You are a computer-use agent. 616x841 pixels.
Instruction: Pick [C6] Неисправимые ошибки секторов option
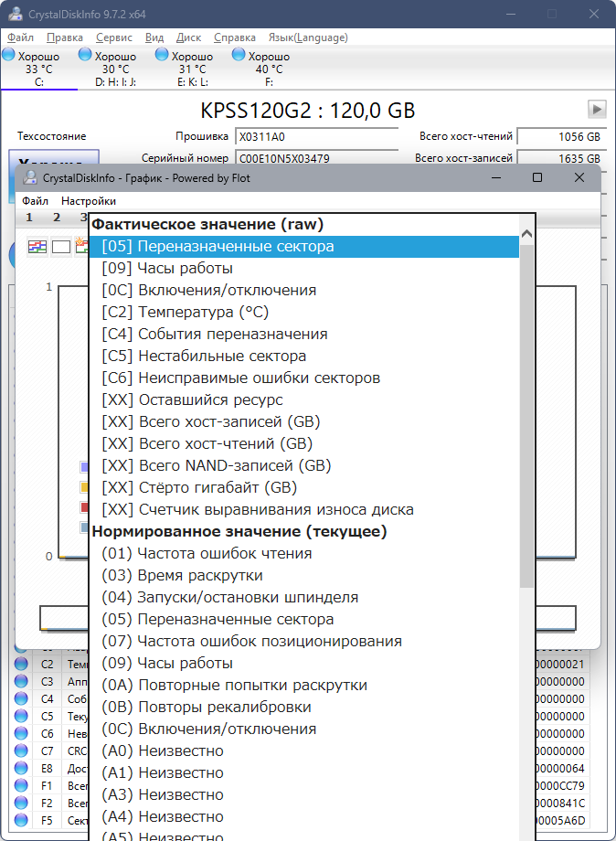click(x=304, y=378)
